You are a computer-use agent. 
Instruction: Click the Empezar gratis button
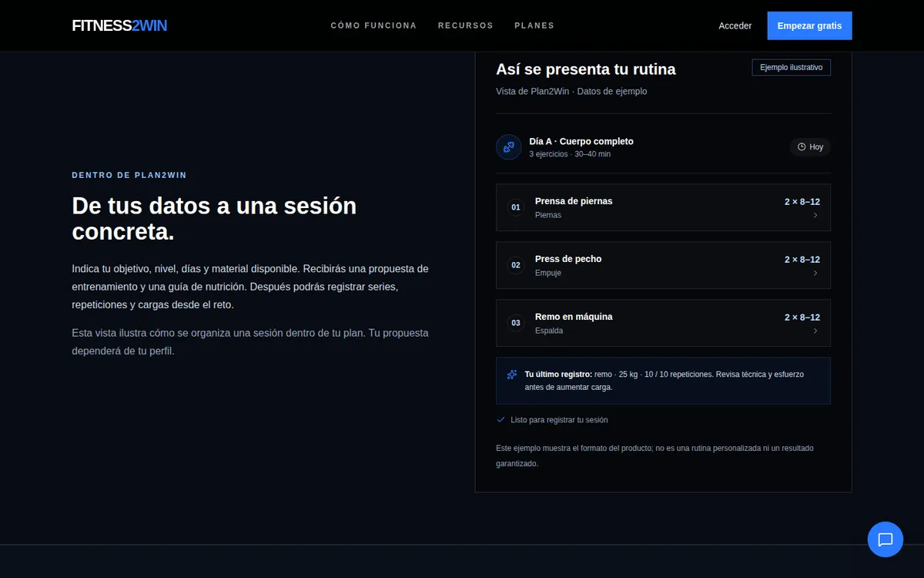point(809,25)
